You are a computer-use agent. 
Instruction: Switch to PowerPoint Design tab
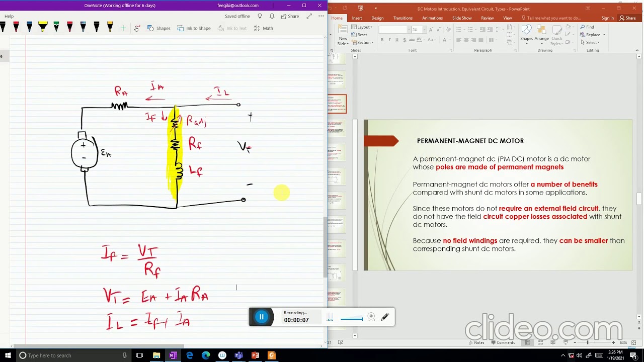click(x=377, y=18)
